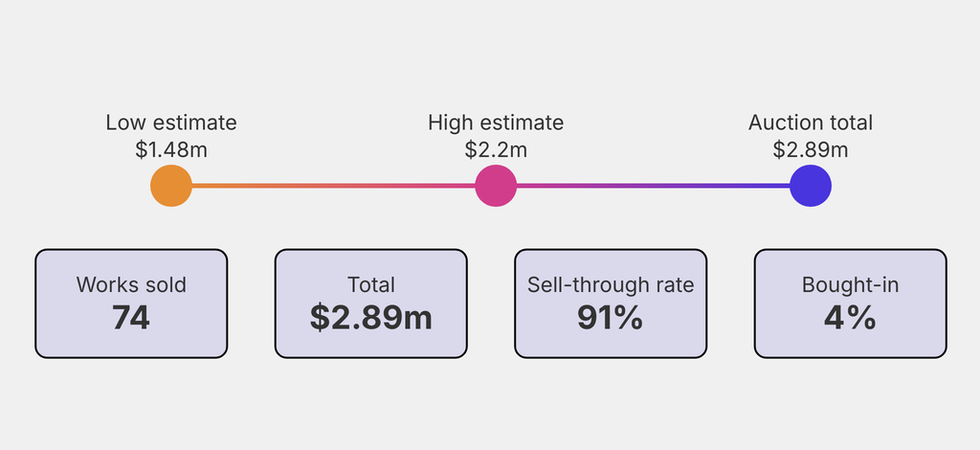Click the "Auction total" label text

pyautogui.click(x=811, y=123)
